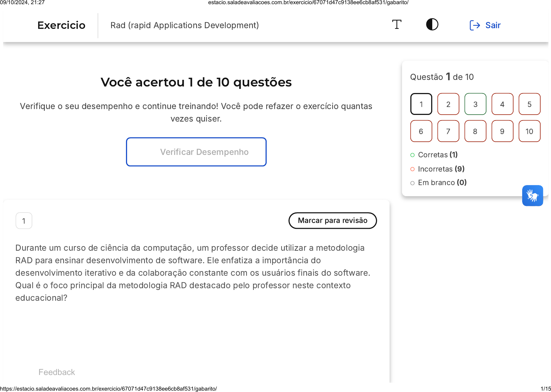Go to question 9 box

pos(502,131)
